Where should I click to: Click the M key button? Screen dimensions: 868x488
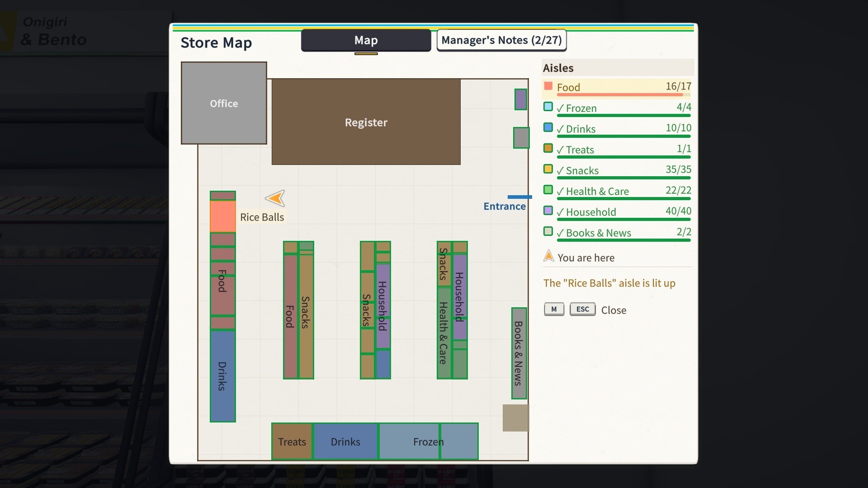coord(554,309)
